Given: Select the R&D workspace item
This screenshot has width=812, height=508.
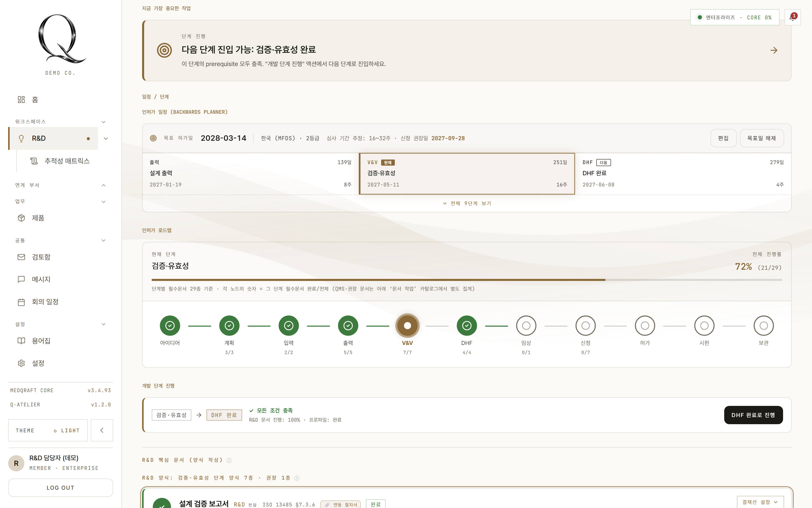Looking at the screenshot, I should 53,138.
